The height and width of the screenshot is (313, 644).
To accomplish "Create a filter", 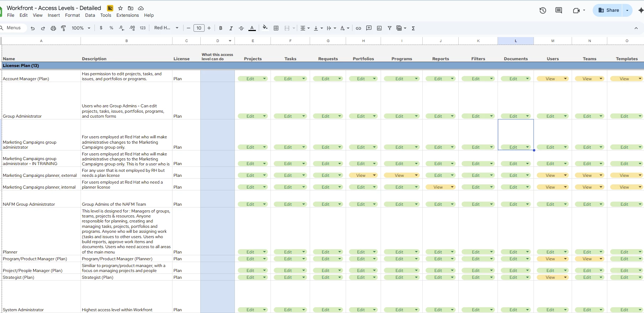I will [x=390, y=28].
